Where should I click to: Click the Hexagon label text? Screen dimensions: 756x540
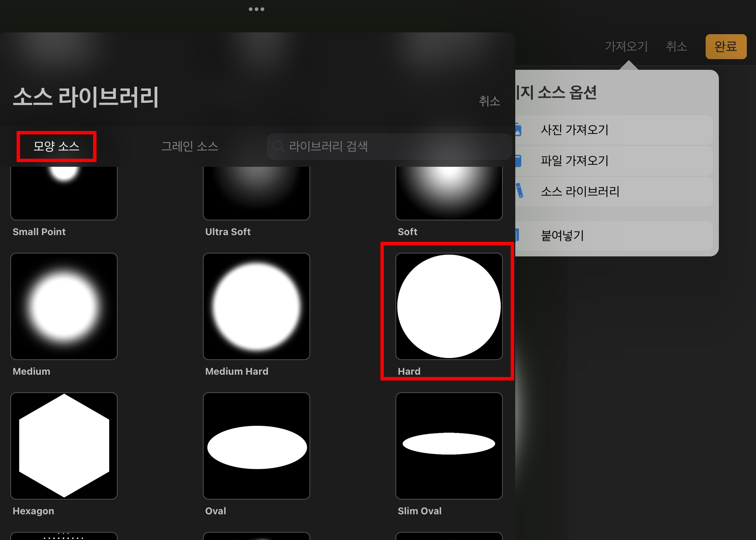tap(33, 511)
